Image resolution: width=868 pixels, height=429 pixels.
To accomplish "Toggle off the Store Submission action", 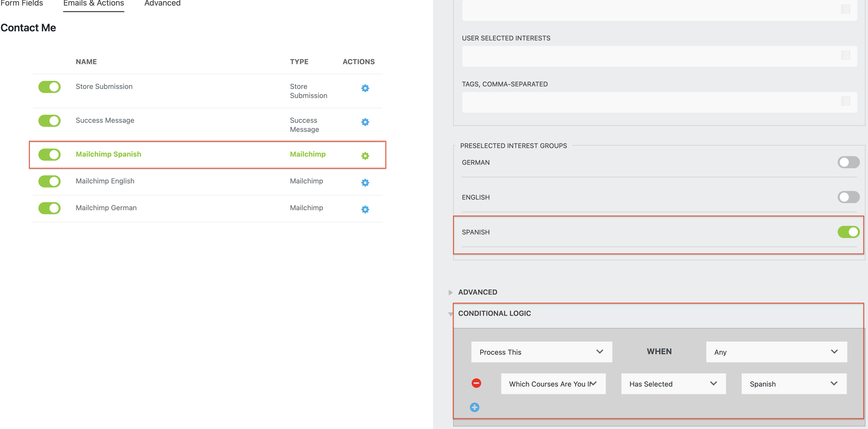I will [50, 87].
